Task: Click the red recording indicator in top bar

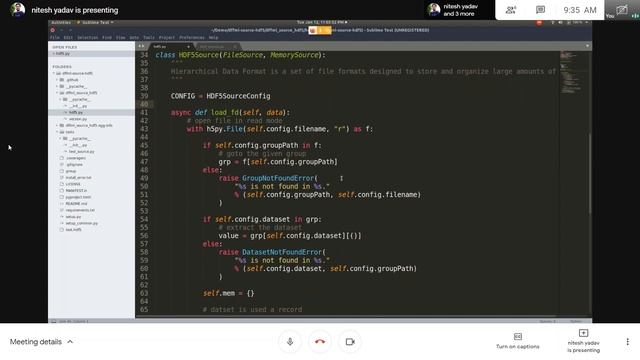Action: (539, 23)
